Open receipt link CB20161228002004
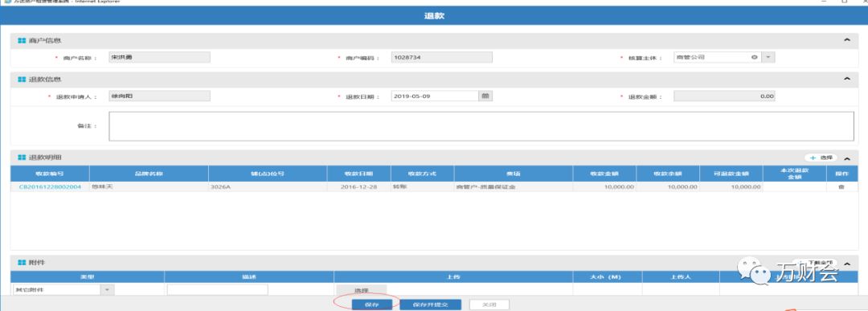The image size is (868, 311). click(50, 187)
